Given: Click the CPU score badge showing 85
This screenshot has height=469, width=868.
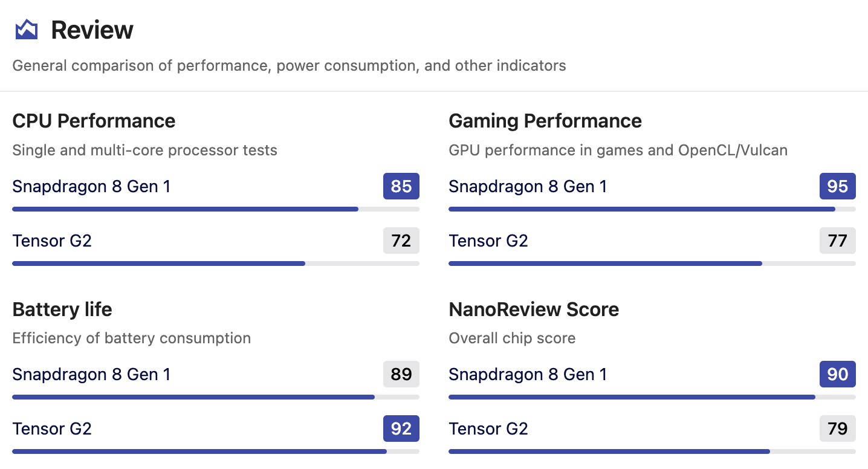Looking at the screenshot, I should 401,186.
